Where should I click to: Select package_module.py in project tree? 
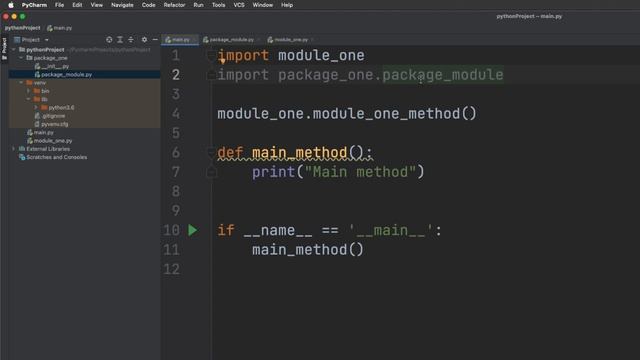(63, 75)
